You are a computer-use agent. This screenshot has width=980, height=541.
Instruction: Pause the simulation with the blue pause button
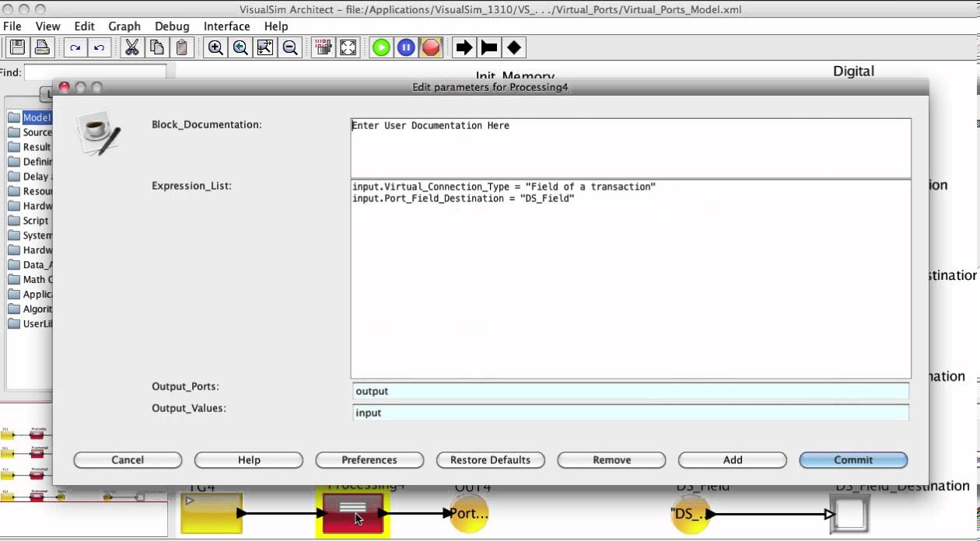click(x=406, y=47)
